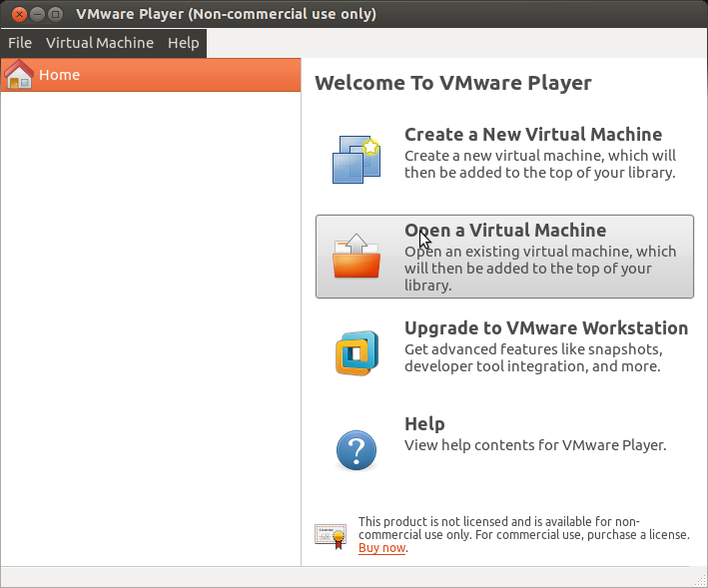Click the 'Help' heading in welcome pane
Viewport: 708px width, 588px height.
(x=424, y=424)
